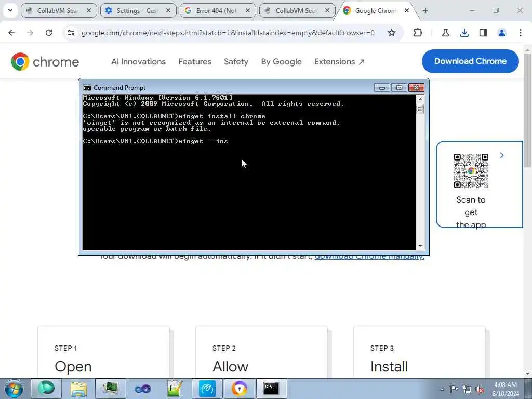Viewport: 532px width, 399px height.
Task: Open the green browser taskbar icon
Action: click(x=46, y=389)
